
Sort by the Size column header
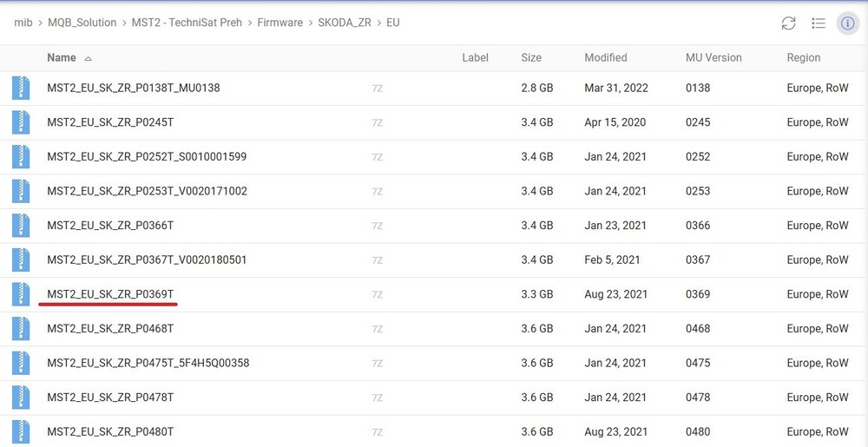click(531, 58)
